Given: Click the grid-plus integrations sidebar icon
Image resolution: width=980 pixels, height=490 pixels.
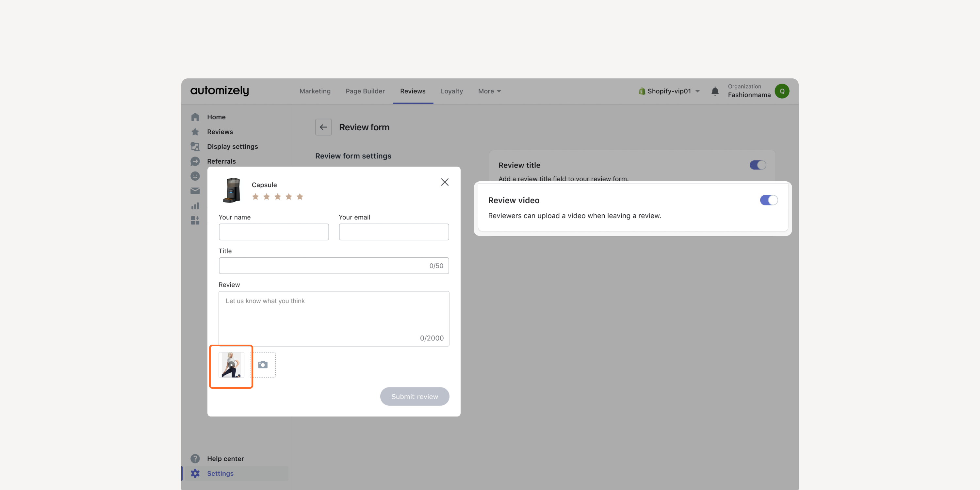Looking at the screenshot, I should pyautogui.click(x=195, y=220).
